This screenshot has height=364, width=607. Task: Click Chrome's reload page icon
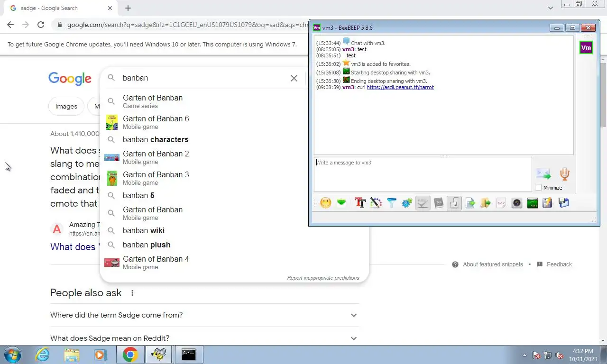coord(41,25)
